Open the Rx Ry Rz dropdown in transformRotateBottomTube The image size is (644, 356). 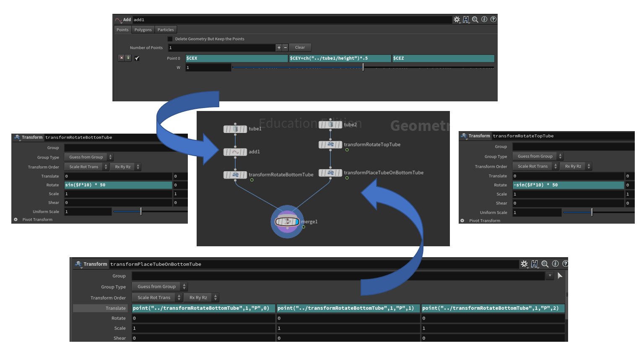click(x=126, y=167)
